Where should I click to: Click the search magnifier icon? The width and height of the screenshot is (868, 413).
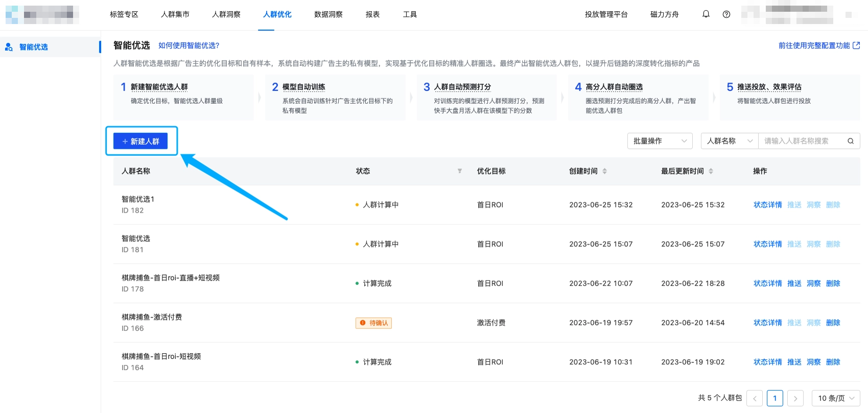pyautogui.click(x=851, y=141)
